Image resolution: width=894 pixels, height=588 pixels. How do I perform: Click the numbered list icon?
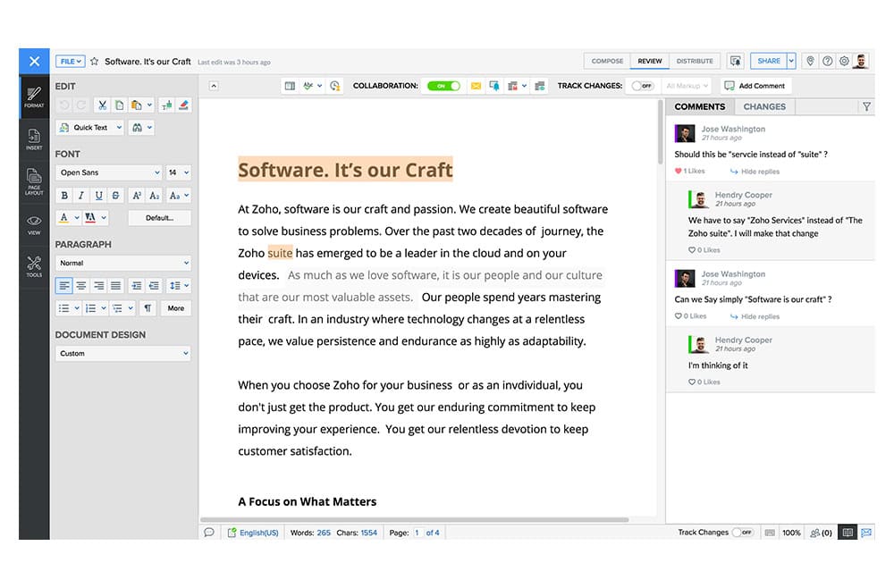click(x=90, y=308)
